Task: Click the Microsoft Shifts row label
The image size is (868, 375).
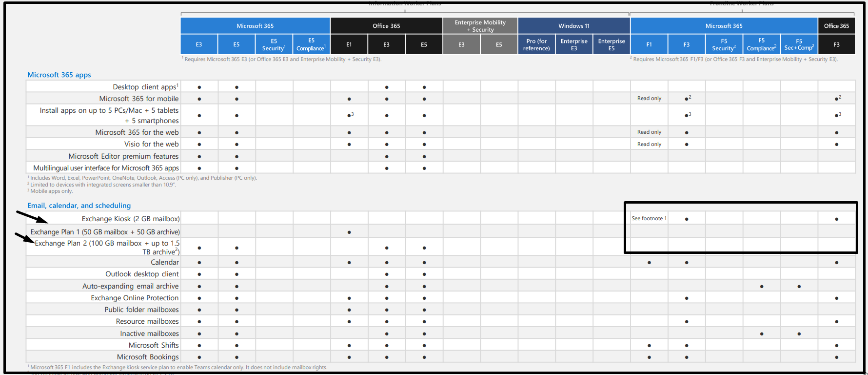Action: pos(154,345)
